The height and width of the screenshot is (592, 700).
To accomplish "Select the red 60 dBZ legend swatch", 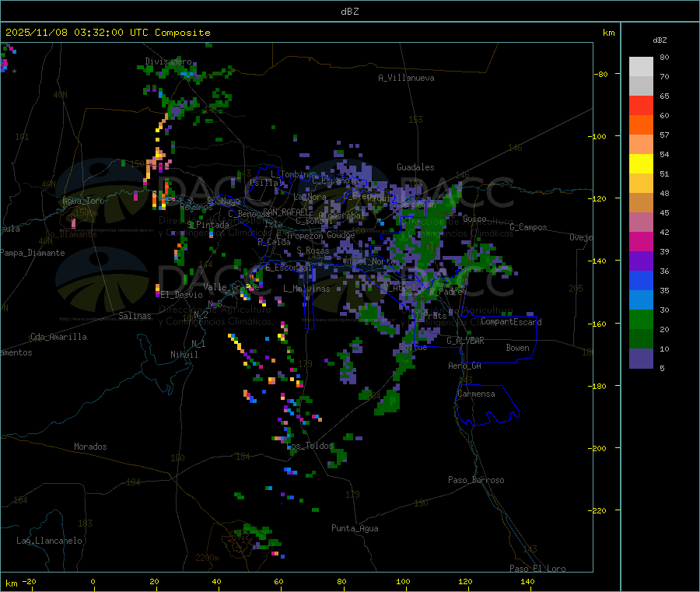I will 641,105.
